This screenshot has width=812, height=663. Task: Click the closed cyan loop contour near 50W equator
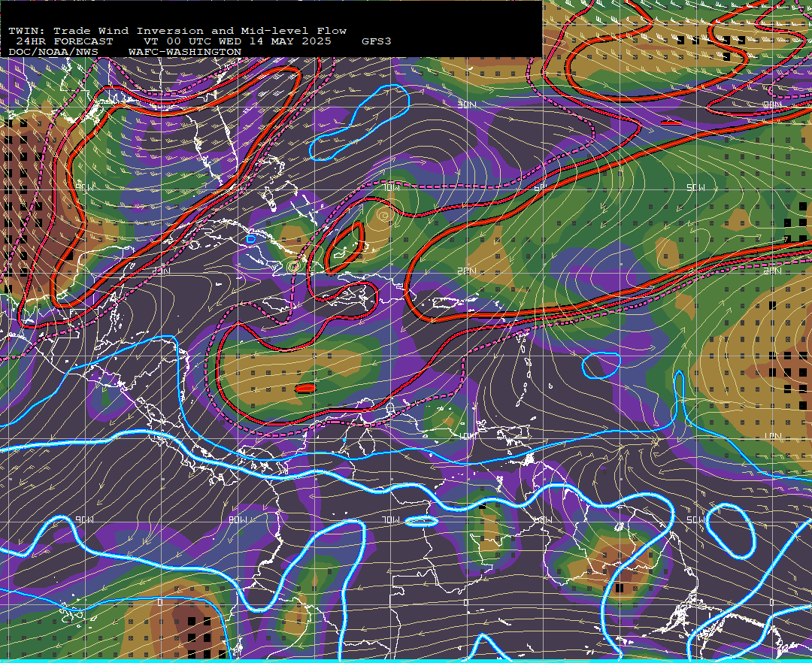732,531
